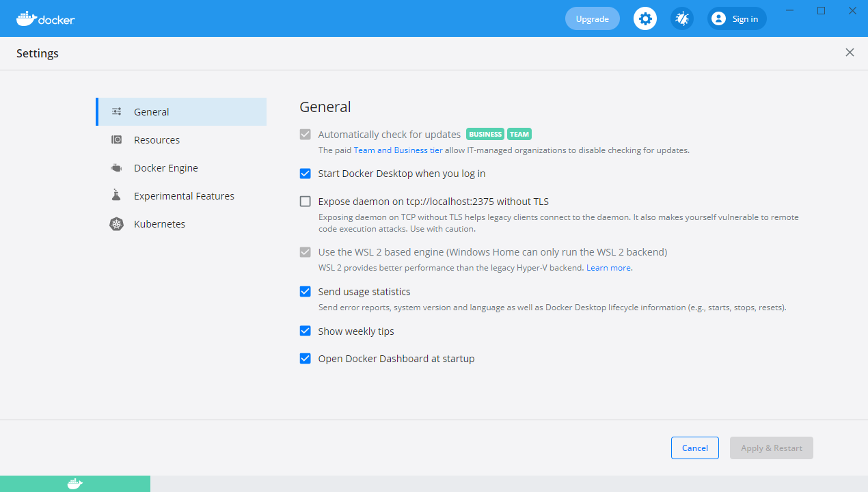Click the Kubernetes helm wheel icon

pos(117,223)
